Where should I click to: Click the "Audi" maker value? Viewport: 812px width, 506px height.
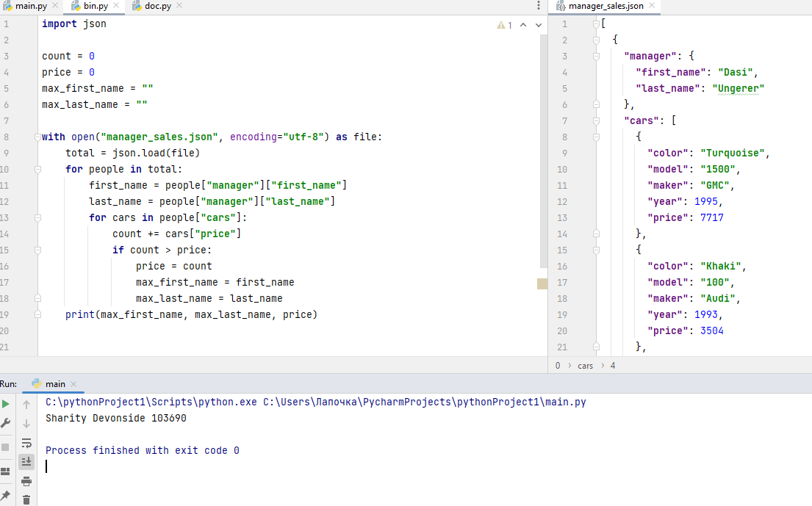point(718,298)
